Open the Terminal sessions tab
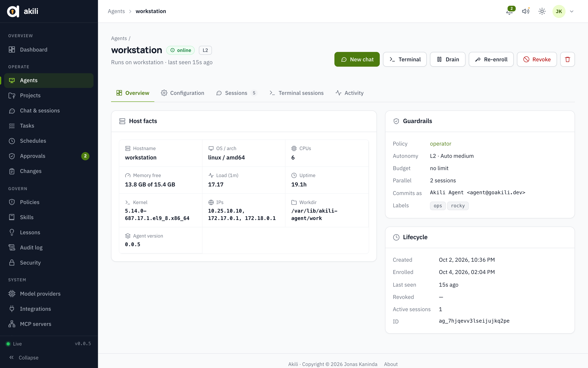The width and height of the screenshot is (588, 368). tap(296, 93)
